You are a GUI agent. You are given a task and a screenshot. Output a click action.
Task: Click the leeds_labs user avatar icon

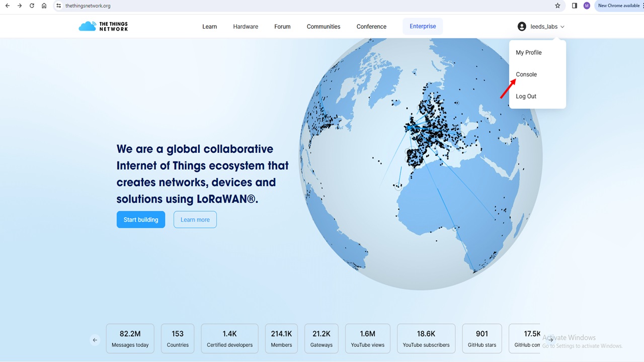(x=522, y=26)
